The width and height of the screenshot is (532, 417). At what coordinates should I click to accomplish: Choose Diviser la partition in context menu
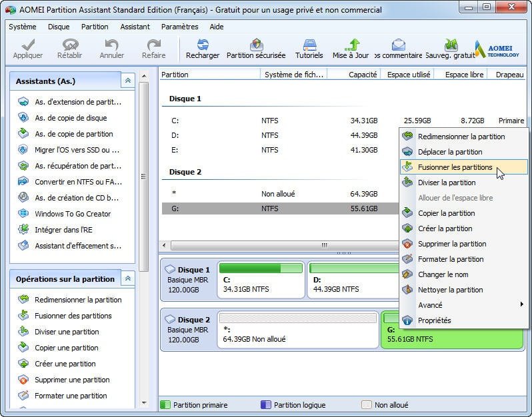[x=464, y=183]
